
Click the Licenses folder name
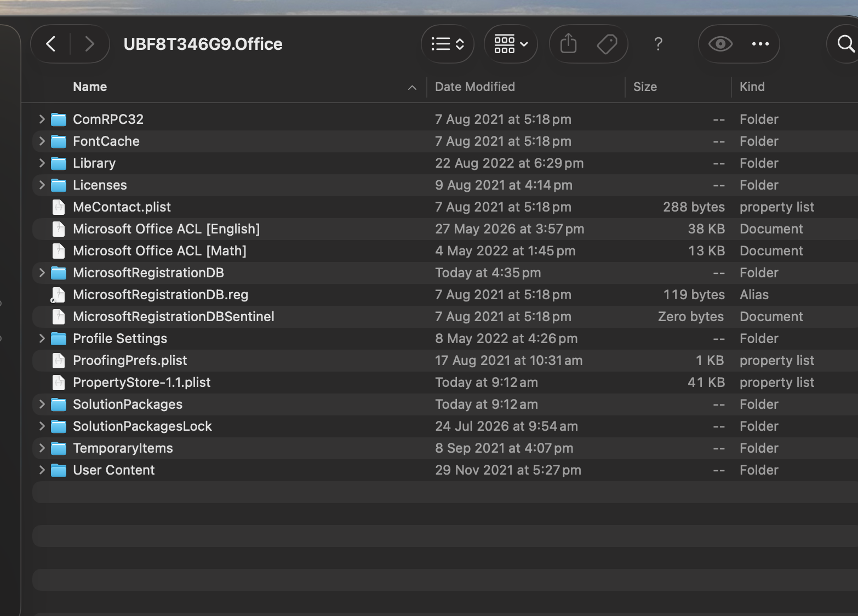(100, 185)
